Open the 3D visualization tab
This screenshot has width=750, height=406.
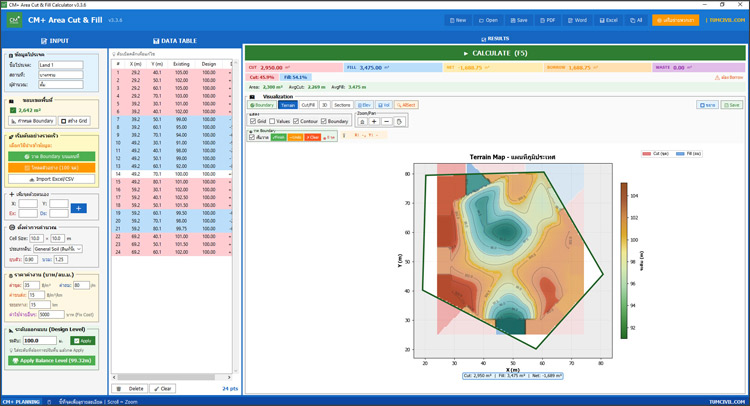coord(324,104)
